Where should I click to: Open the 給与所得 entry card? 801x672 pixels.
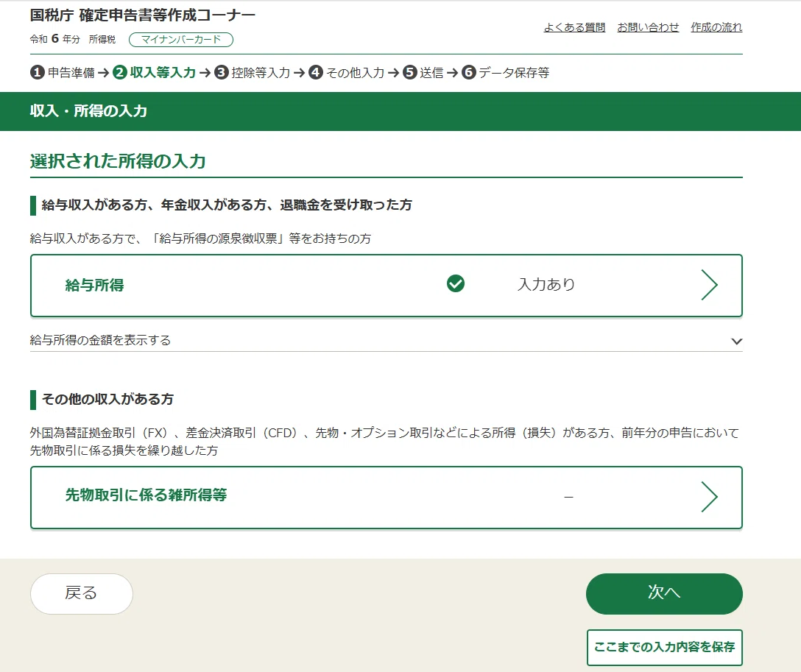[x=387, y=286]
